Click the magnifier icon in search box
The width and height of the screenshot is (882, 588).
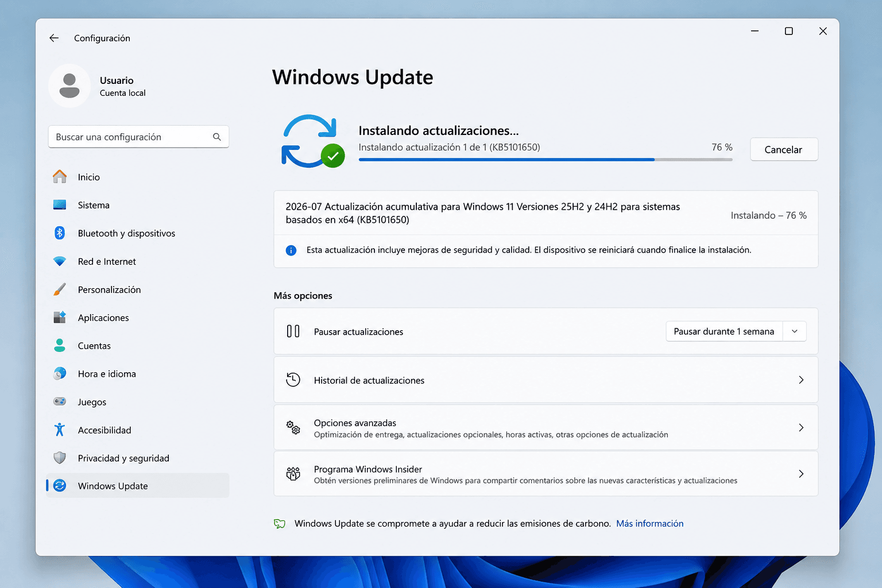click(x=216, y=137)
